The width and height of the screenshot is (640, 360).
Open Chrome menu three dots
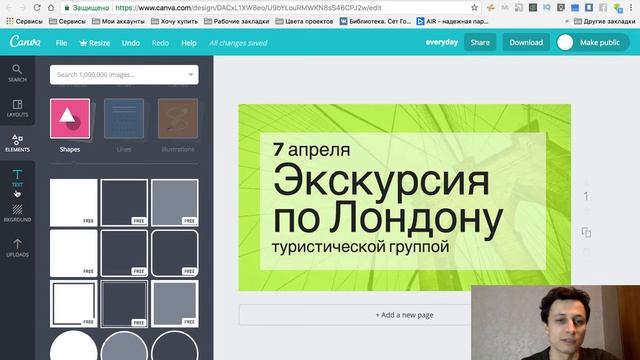631,8
